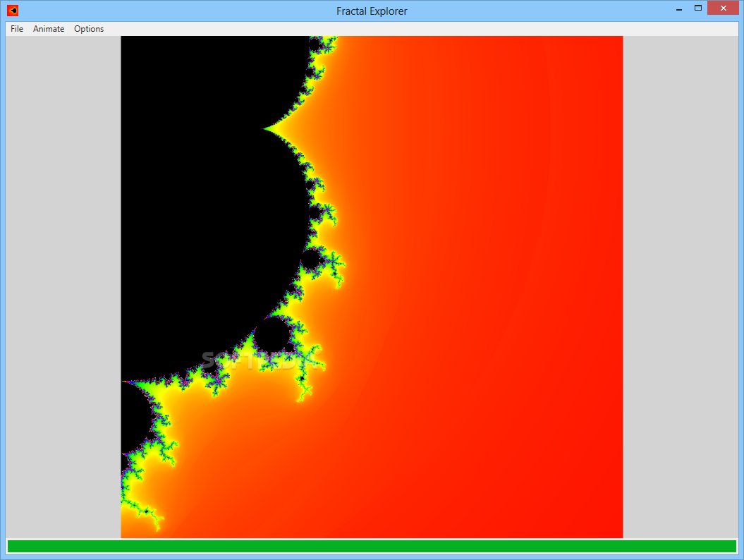Open the Options menu
Screen dimensions: 744x560
point(89,29)
